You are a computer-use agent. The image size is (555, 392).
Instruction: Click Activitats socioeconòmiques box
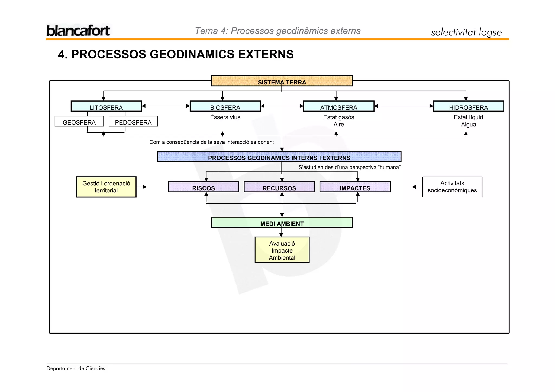click(x=452, y=187)
